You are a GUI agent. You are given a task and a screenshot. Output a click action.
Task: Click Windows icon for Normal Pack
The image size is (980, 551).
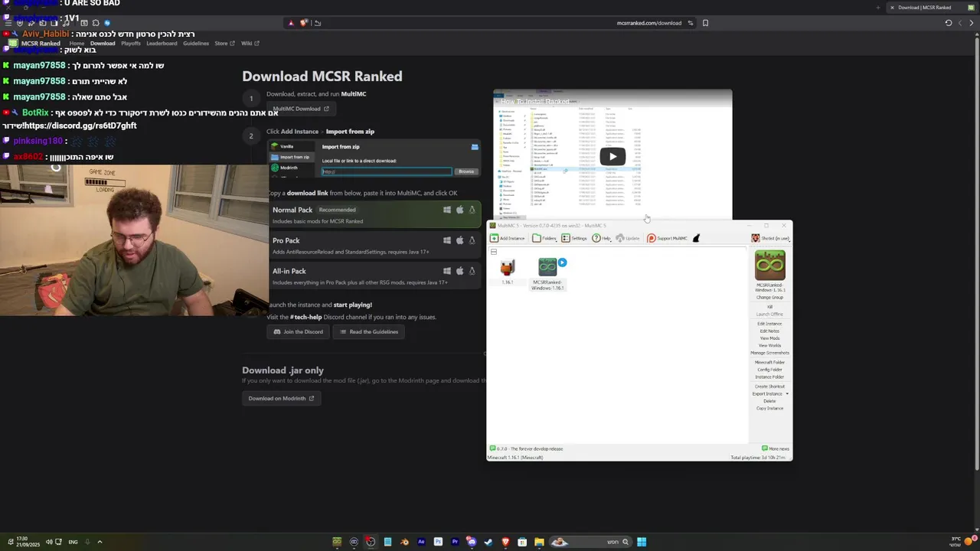point(447,210)
